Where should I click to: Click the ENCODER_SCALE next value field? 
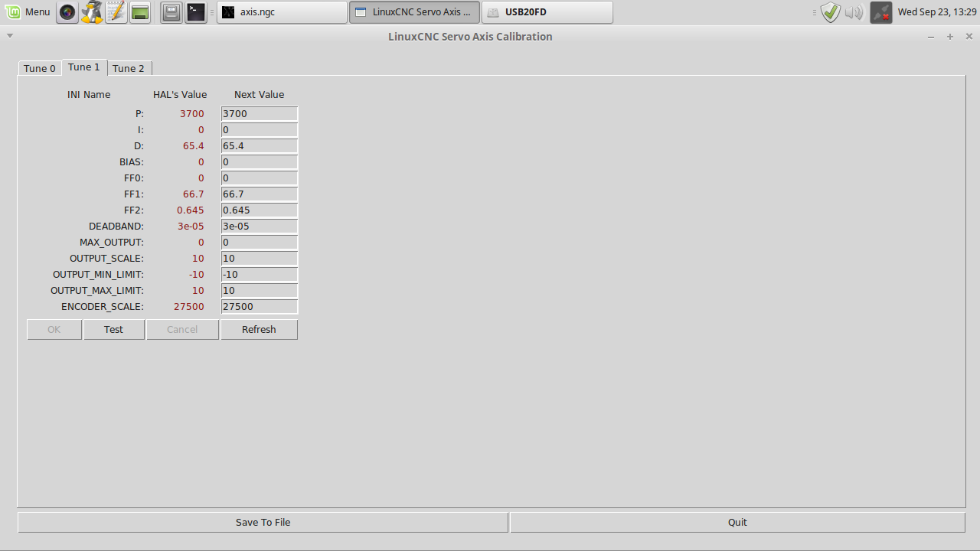(x=260, y=306)
